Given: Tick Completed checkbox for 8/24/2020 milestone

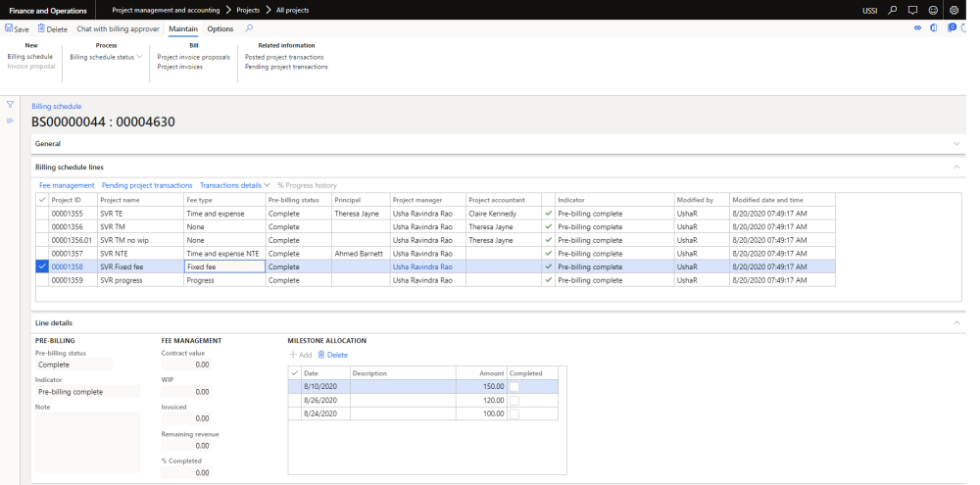Looking at the screenshot, I should coord(514,414).
